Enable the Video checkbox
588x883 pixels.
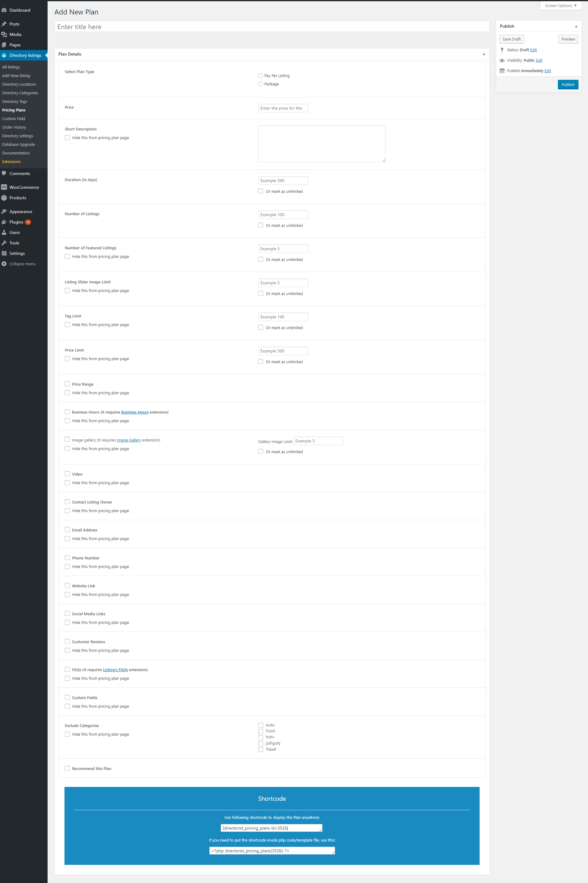[67, 474]
